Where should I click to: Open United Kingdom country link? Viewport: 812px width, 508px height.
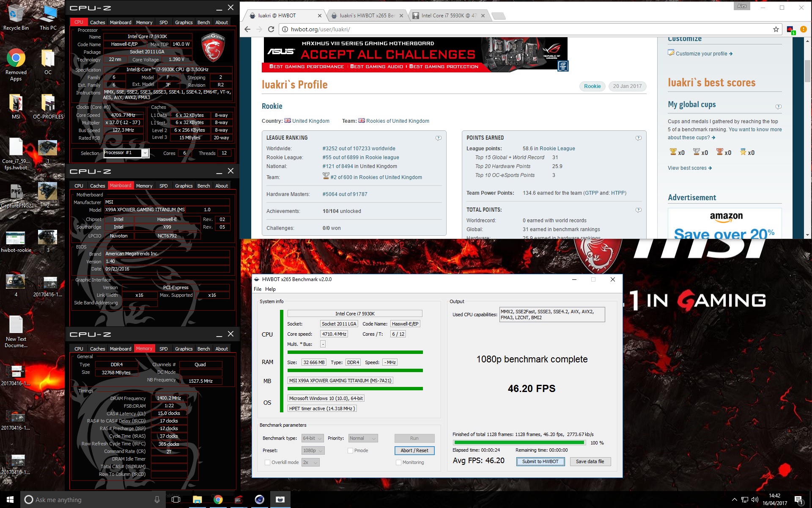(x=310, y=121)
